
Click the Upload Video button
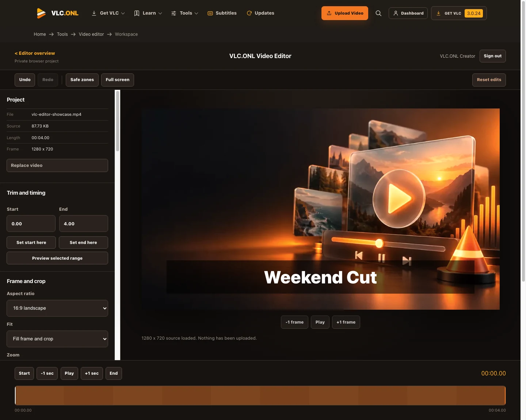345,13
